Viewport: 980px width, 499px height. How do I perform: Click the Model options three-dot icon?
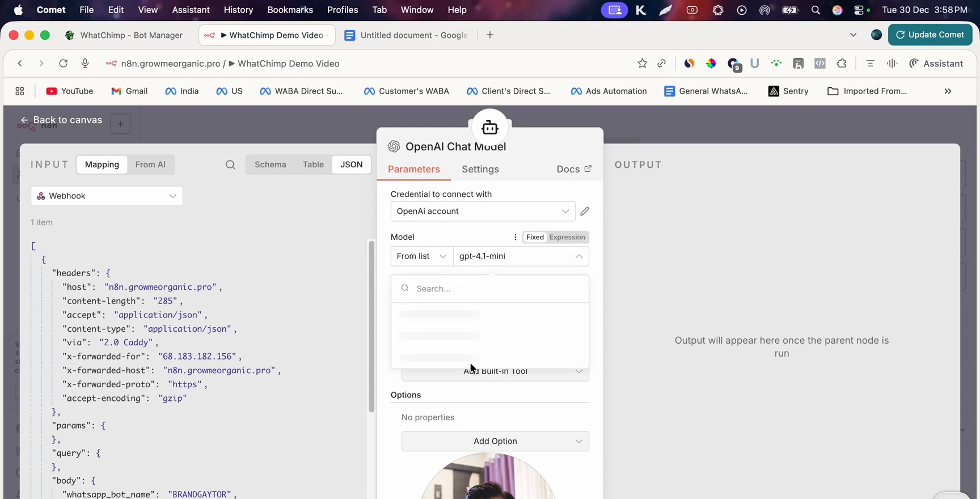pos(515,238)
